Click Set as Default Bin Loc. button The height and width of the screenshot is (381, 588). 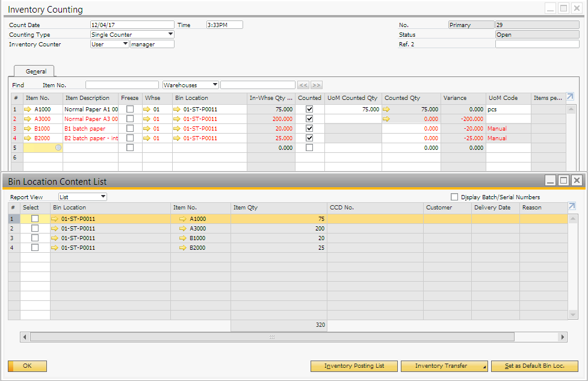[x=534, y=366]
